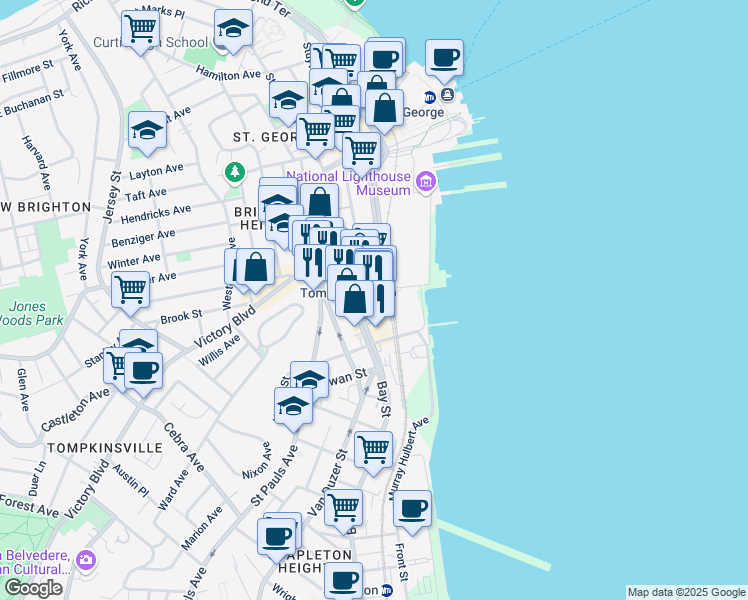Select the Willis Ave street label

(x=219, y=351)
